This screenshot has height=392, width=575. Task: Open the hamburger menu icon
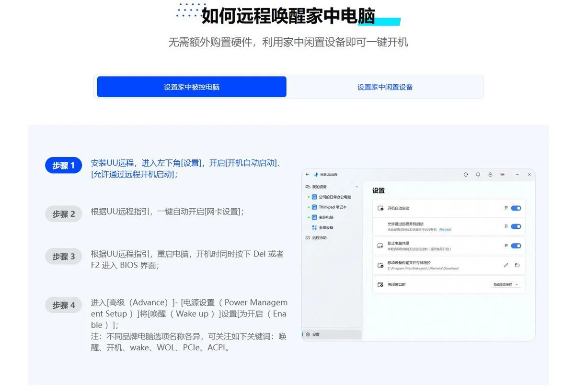tap(502, 175)
